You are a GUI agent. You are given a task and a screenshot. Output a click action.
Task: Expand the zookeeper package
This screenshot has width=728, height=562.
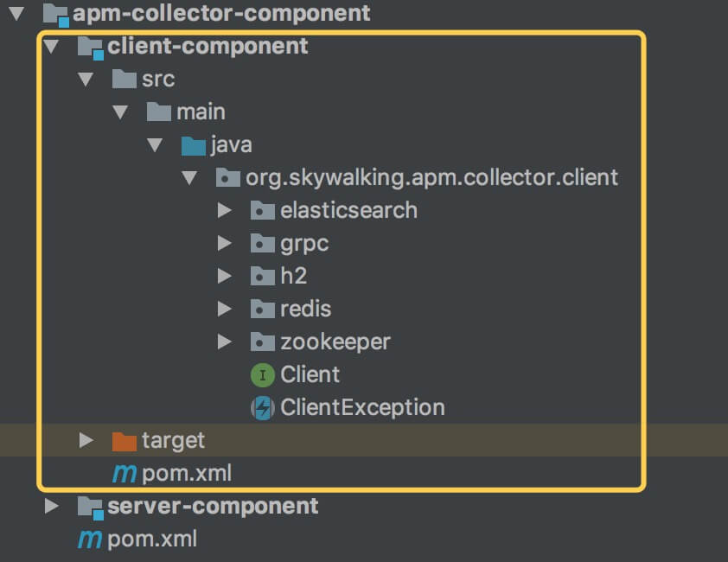click(225, 342)
